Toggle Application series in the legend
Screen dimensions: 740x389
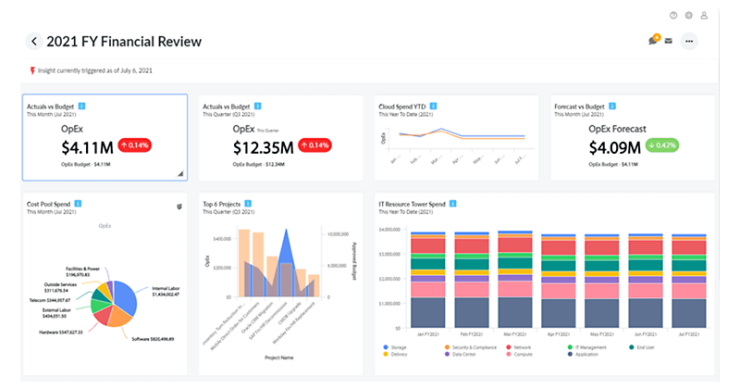[x=583, y=354]
